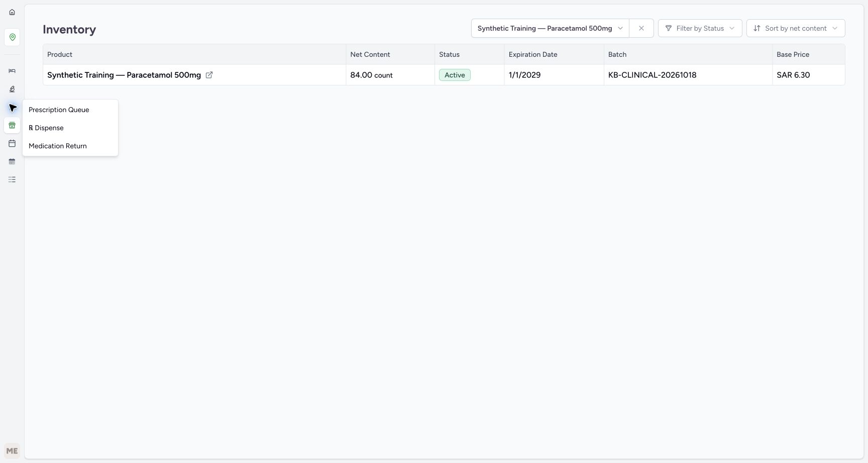Open the location pin sidebar icon
This screenshot has height=463, width=868.
[12, 37]
